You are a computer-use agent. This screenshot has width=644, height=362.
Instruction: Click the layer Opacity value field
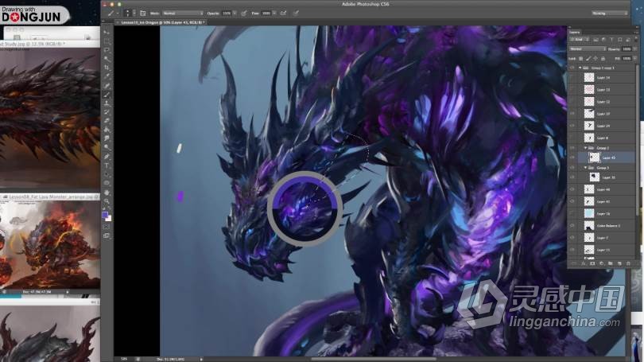pos(627,49)
